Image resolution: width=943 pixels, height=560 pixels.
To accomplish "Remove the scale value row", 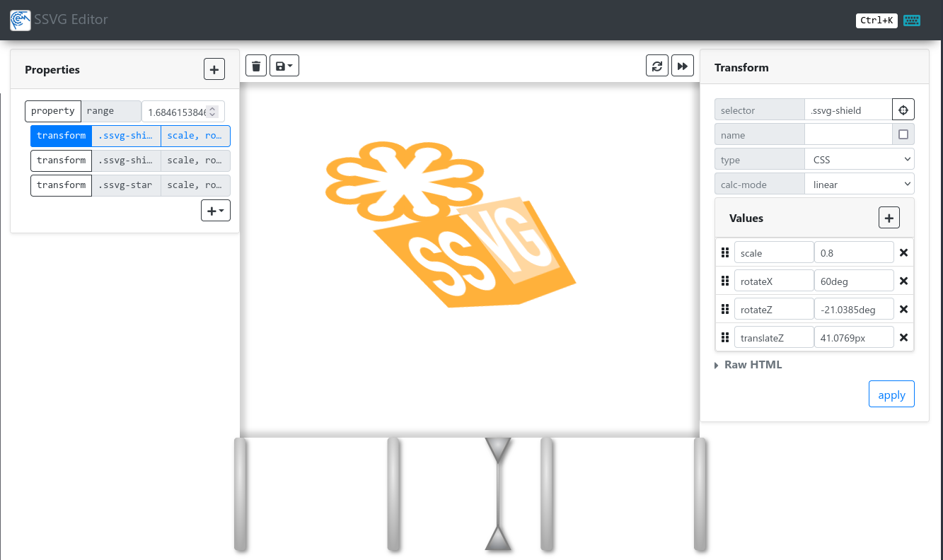I will pyautogui.click(x=903, y=252).
